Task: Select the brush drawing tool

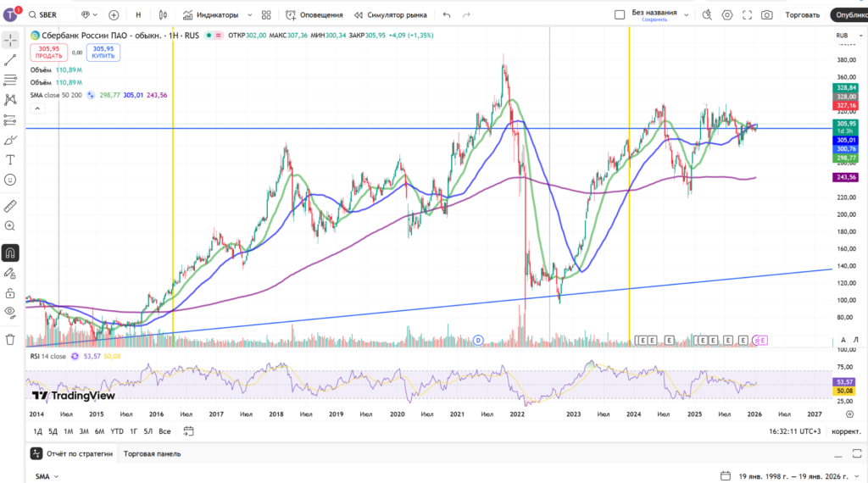Action: tap(10, 140)
